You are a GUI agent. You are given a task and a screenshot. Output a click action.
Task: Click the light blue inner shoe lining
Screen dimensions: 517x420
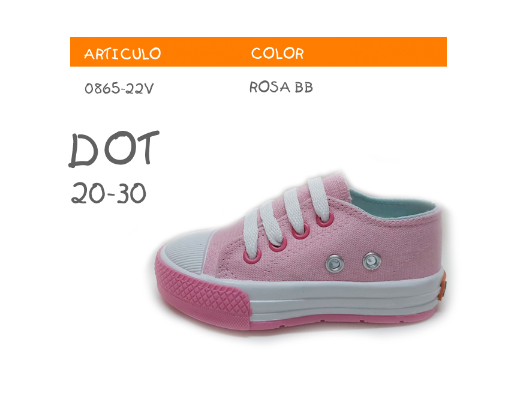click(x=392, y=204)
